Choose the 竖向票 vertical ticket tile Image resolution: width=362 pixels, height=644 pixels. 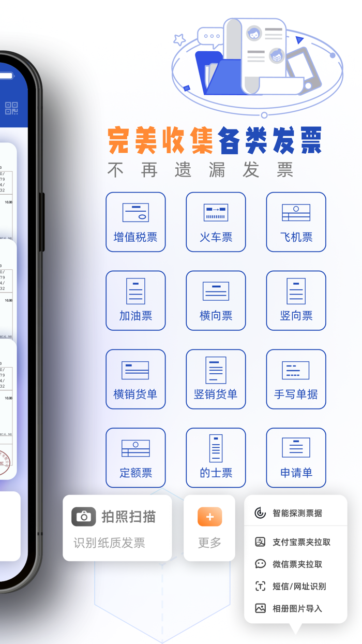[296, 301]
